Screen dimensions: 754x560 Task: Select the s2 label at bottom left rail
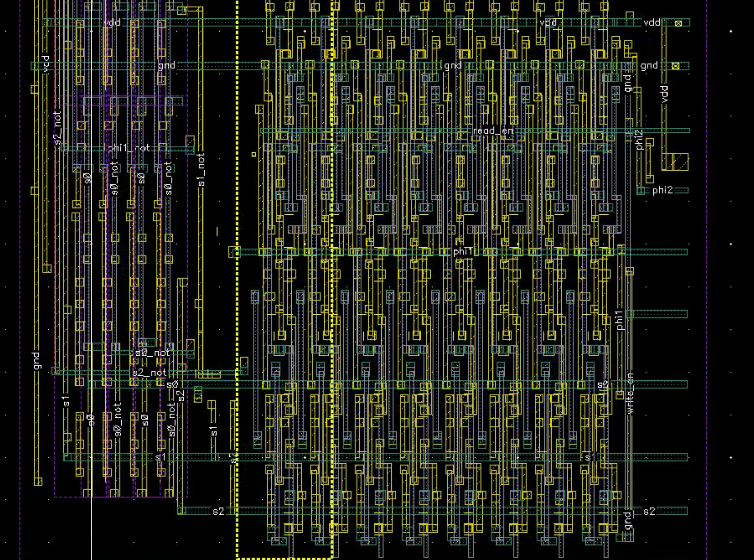pos(218,511)
